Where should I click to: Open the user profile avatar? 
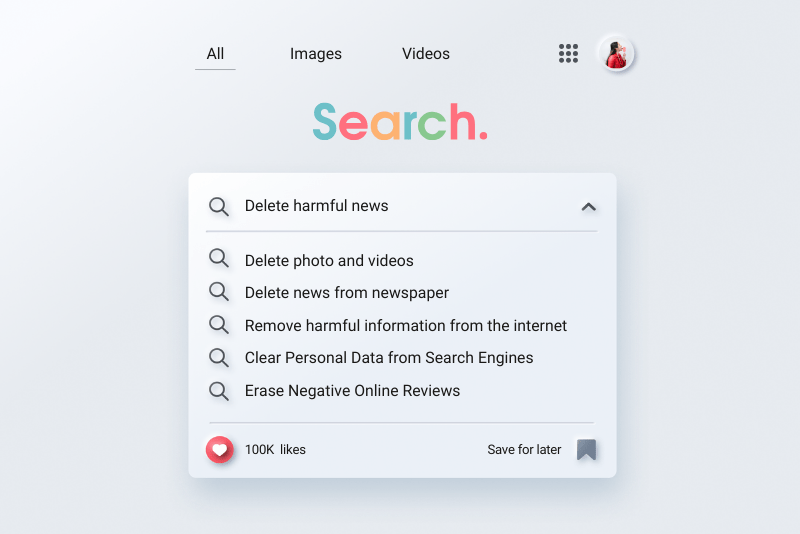pyautogui.click(x=616, y=54)
